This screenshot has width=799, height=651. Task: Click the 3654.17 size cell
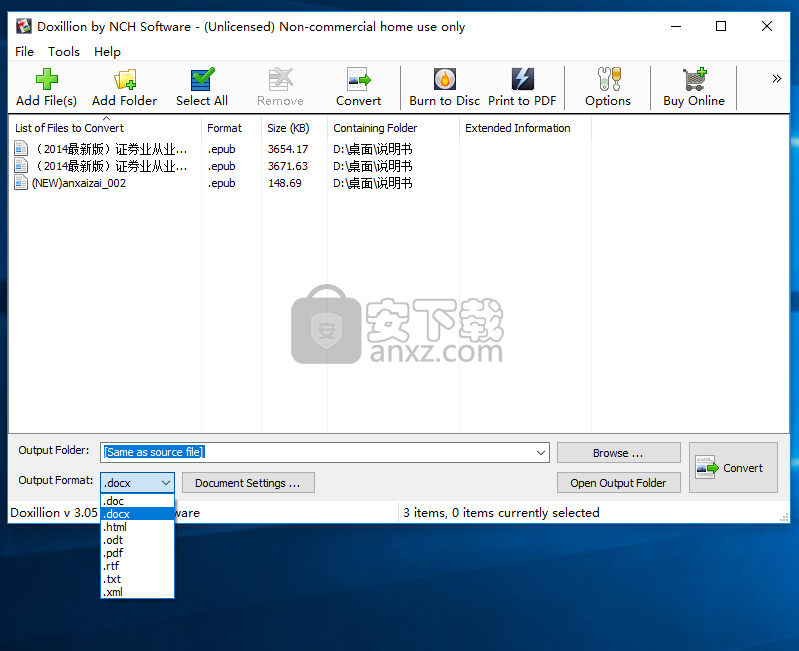click(x=288, y=149)
